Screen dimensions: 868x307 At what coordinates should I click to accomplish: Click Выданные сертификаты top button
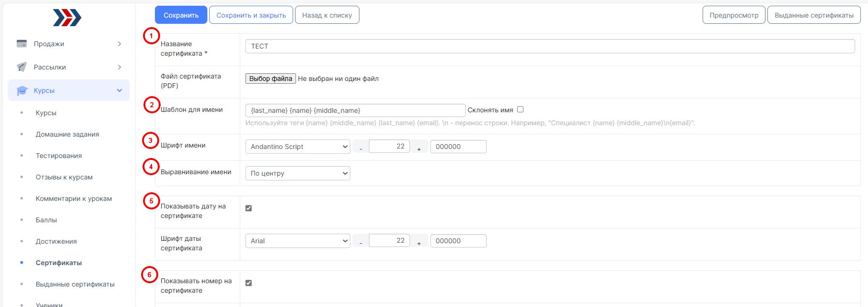point(814,15)
